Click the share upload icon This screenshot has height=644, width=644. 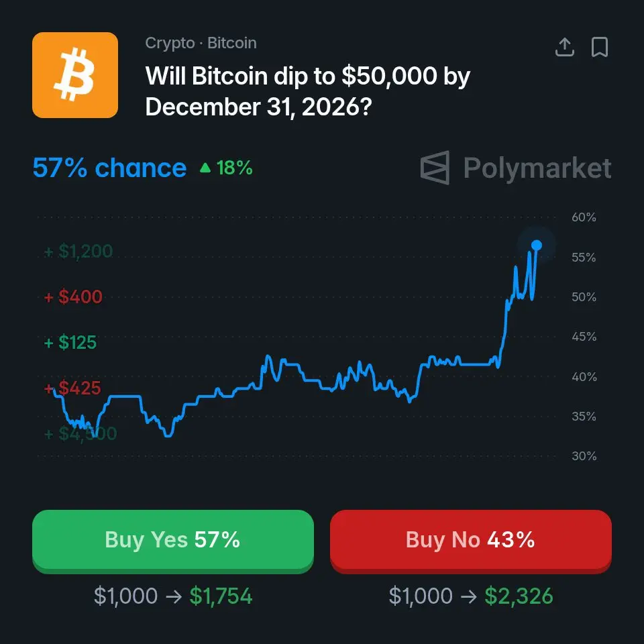point(564,47)
